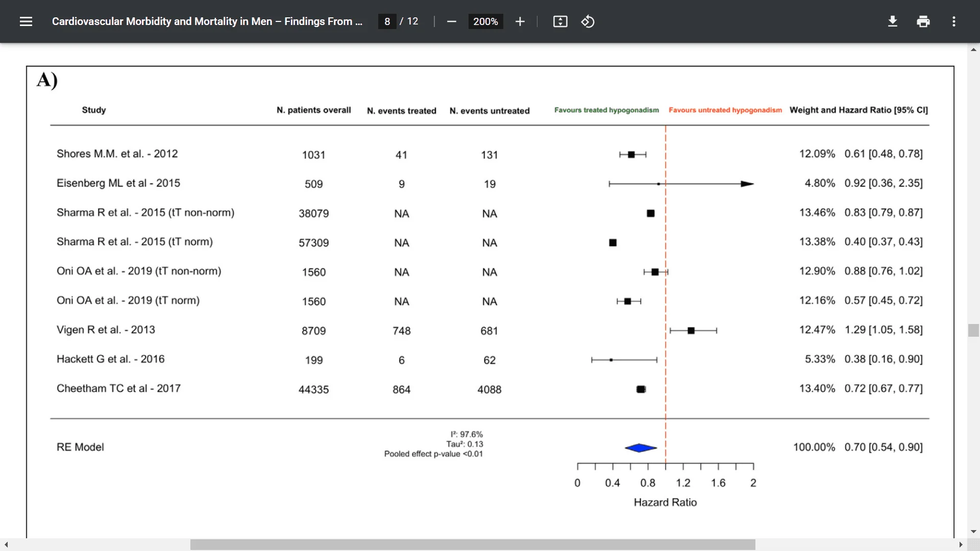
Task: Click the 'Hazard Ratio' axis label
Action: pos(665,503)
